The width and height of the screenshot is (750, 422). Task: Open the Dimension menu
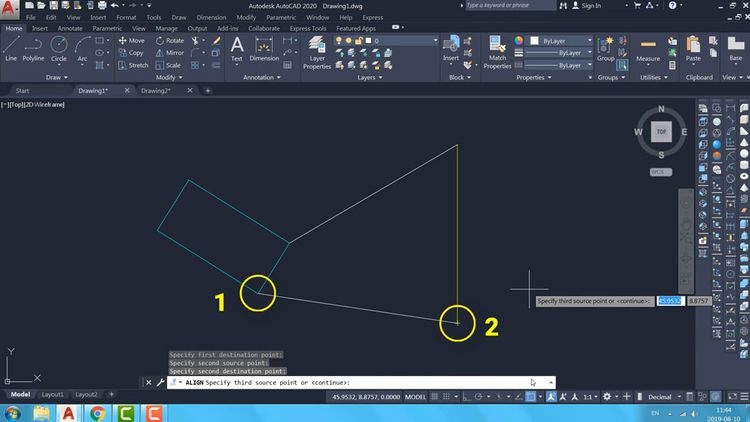tap(211, 17)
